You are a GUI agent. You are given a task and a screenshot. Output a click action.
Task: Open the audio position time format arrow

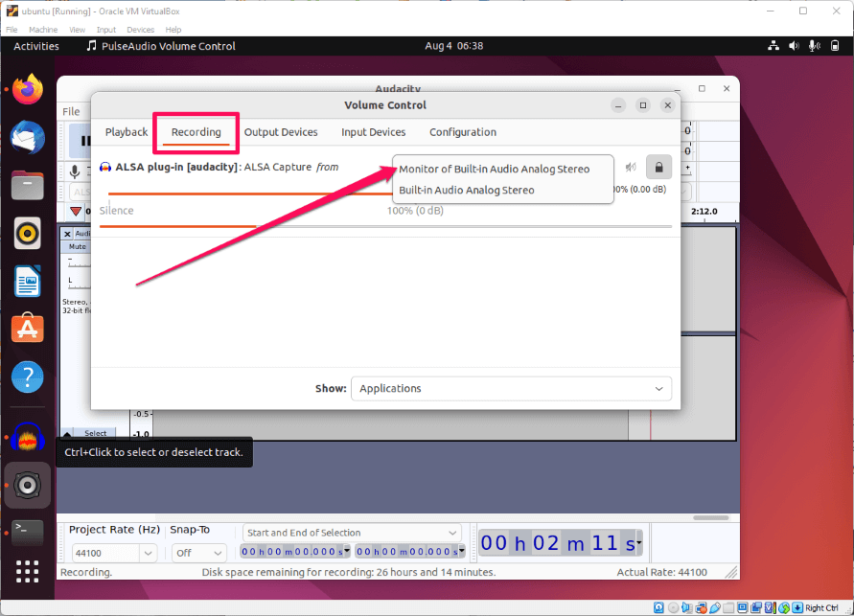(639, 542)
